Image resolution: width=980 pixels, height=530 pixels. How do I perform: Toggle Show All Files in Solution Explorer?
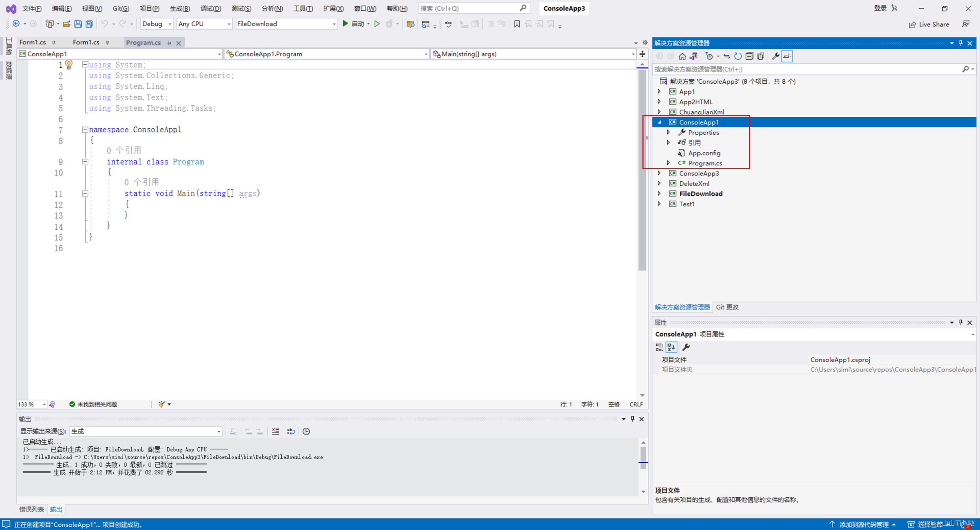pyautogui.click(x=760, y=56)
